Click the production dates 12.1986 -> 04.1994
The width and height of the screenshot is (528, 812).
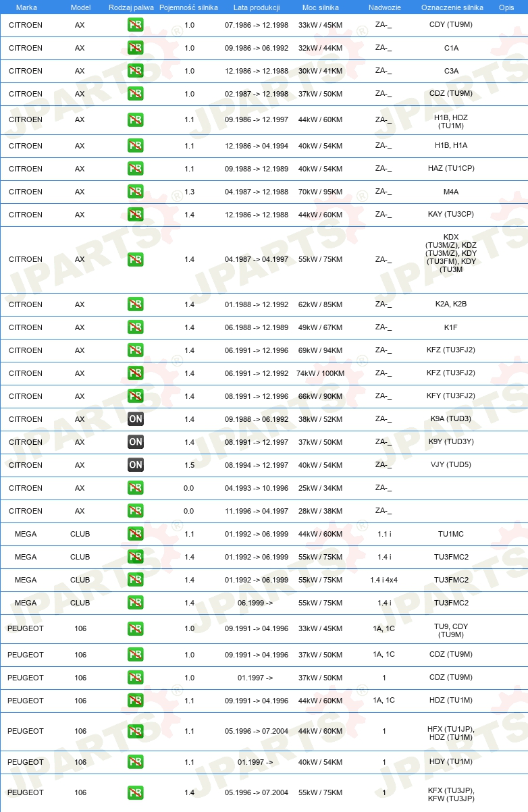click(257, 146)
